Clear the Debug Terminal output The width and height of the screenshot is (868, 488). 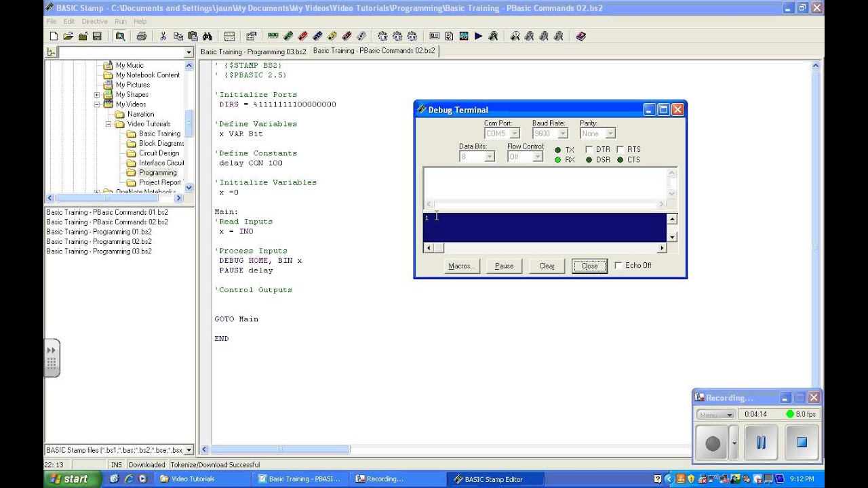(x=547, y=266)
